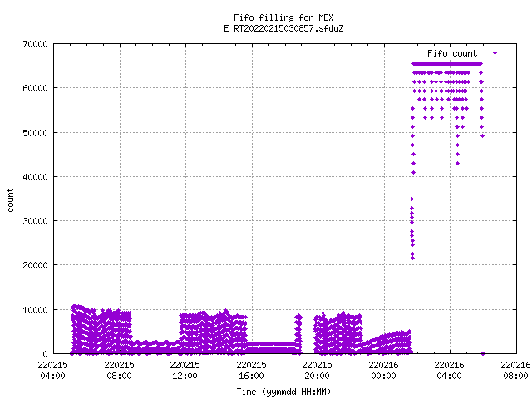Click the y-axis label 'count'
Image resolution: width=532 pixels, height=399 pixels.
point(10,200)
